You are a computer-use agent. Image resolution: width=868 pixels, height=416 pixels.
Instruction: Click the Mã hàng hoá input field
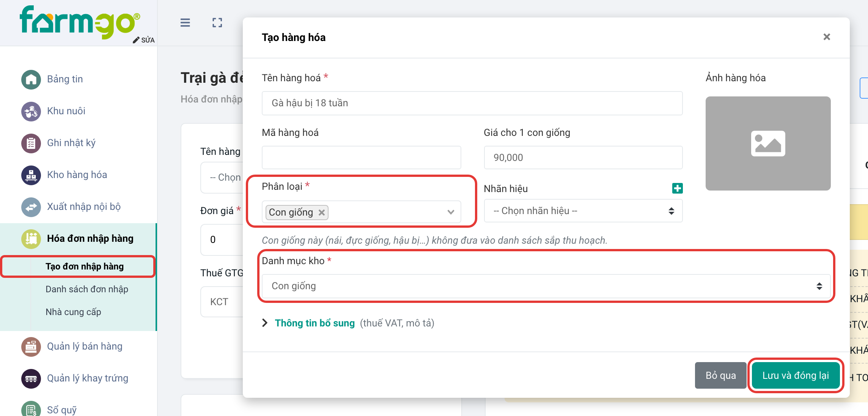pyautogui.click(x=361, y=158)
